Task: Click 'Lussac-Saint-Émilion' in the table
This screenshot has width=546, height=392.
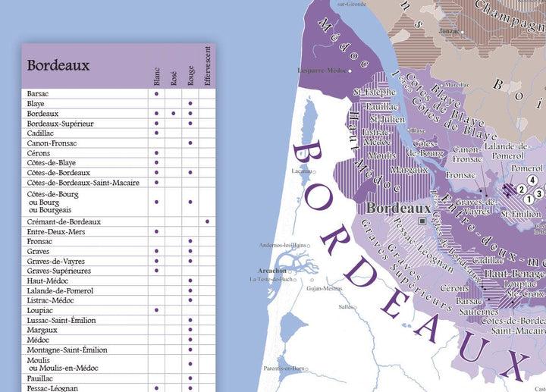Action: pos(61,320)
